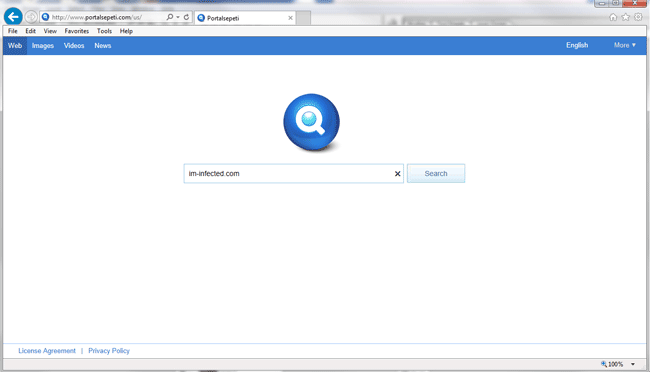The image size is (650, 372).
Task: Expand the address bar autocomplete arrow
Action: tap(178, 17)
